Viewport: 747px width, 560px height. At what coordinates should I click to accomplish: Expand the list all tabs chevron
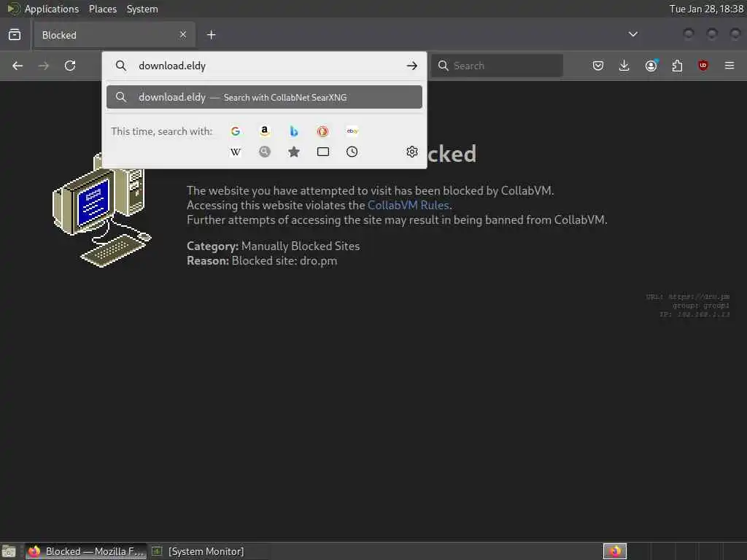(x=633, y=34)
